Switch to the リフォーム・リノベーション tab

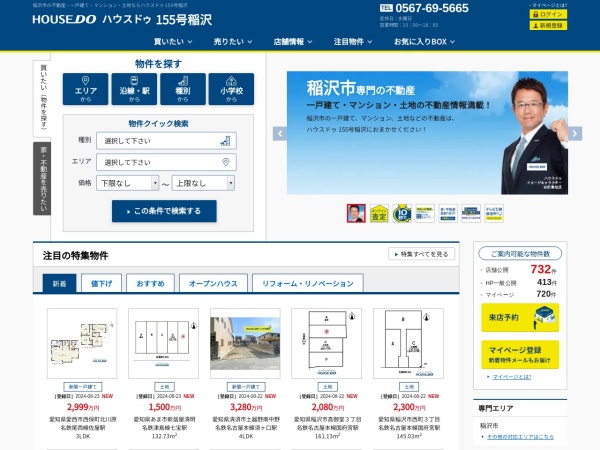[x=308, y=284]
